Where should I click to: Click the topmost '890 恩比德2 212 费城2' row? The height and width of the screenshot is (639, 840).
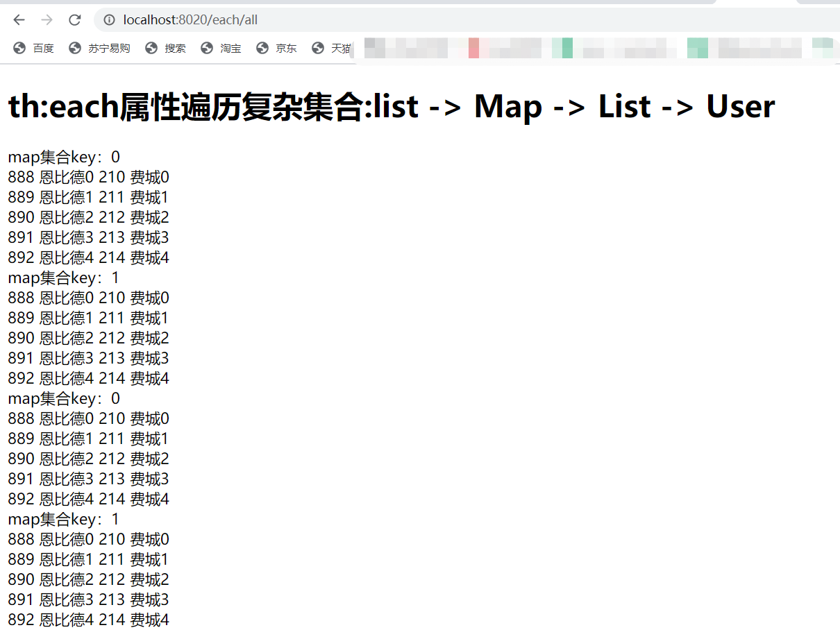(89, 218)
